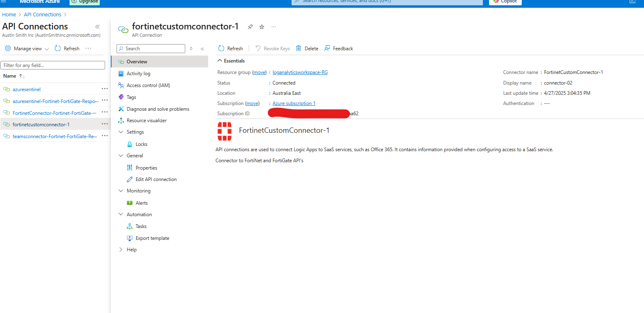Open Alerts under Monitoring
This screenshot has width=644, height=313.
[141, 203]
